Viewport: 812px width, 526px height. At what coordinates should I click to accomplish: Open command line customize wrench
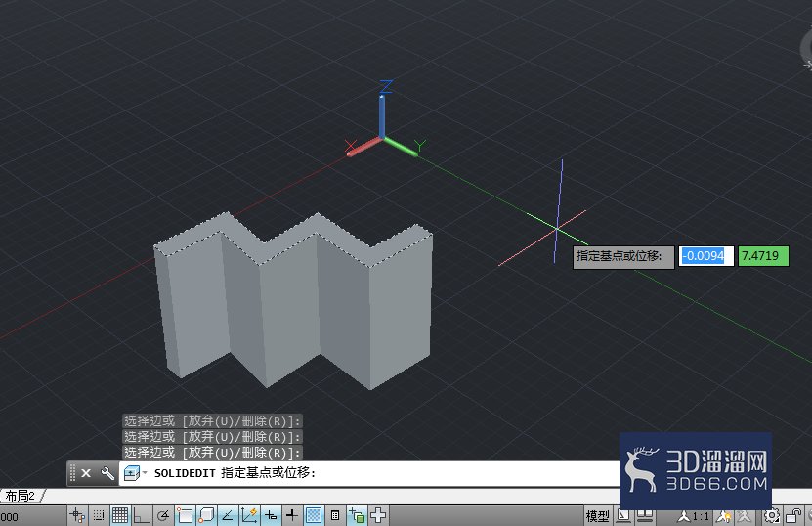107,473
